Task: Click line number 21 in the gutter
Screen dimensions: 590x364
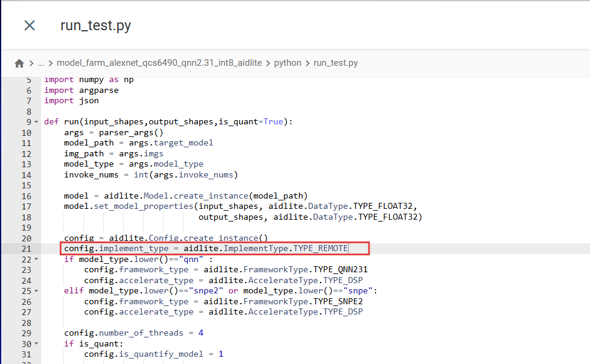Action: click(27, 249)
